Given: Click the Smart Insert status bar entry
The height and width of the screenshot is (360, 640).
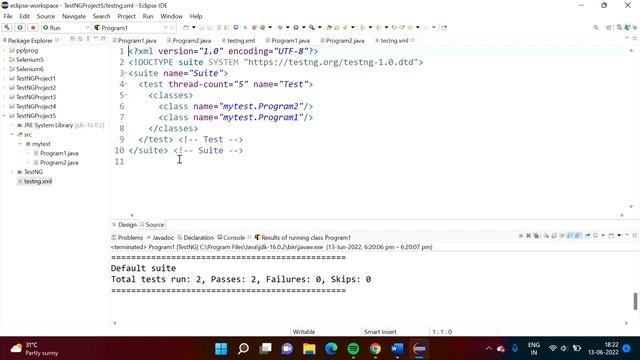Looking at the screenshot, I should [380, 332].
